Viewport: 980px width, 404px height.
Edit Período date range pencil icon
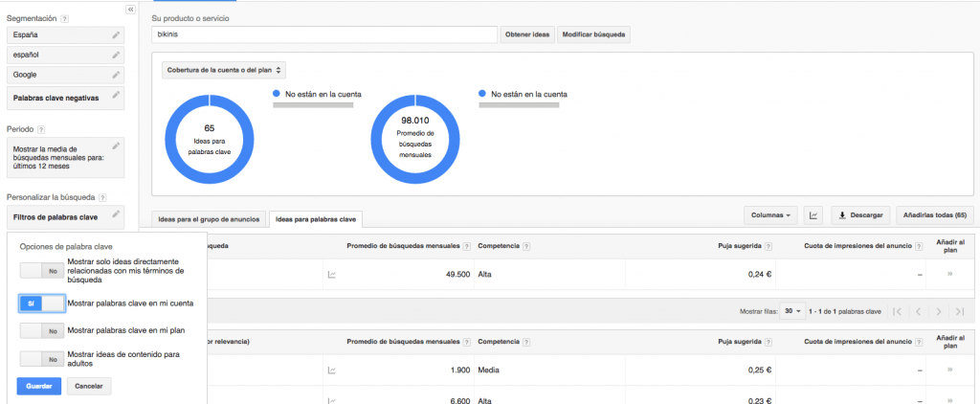pos(116,146)
